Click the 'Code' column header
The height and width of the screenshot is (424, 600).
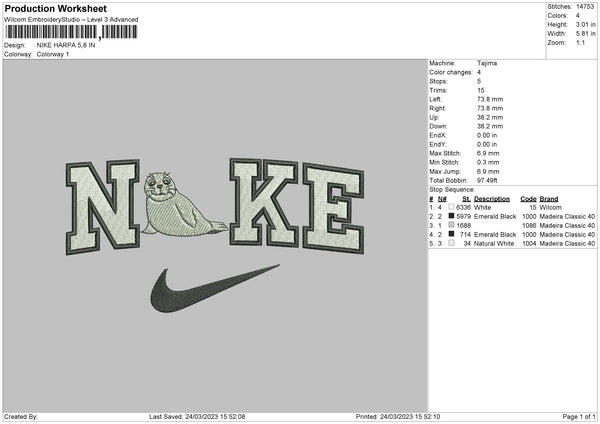(x=528, y=199)
